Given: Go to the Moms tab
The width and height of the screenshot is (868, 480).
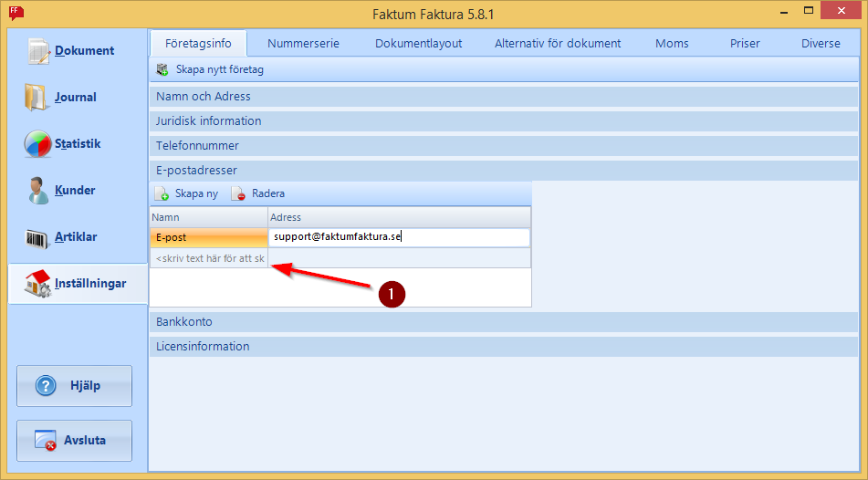Looking at the screenshot, I should [672, 43].
